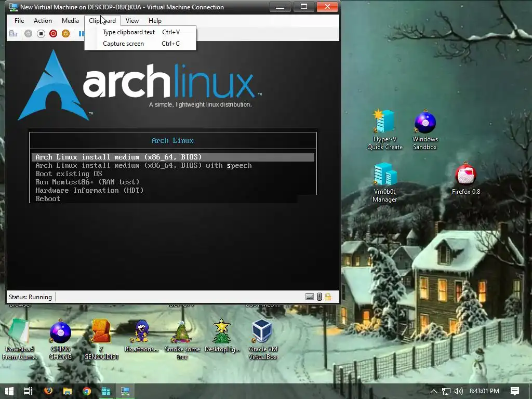Open Firefox from the taskbar
This screenshot has width=532, height=399.
pyautogui.click(x=48, y=391)
